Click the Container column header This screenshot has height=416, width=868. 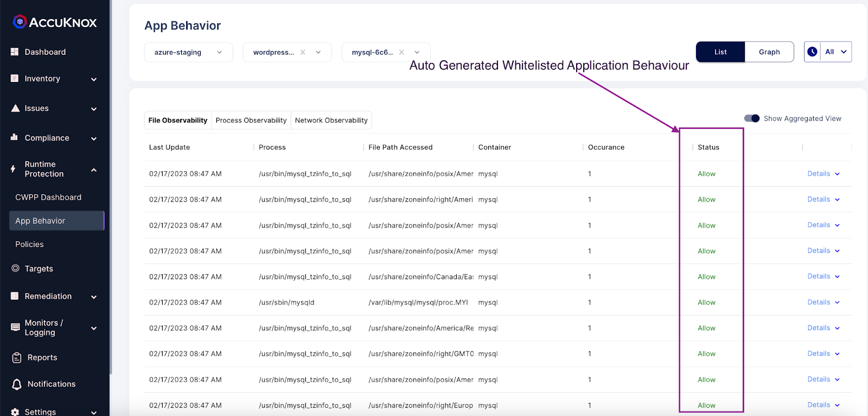(x=495, y=147)
